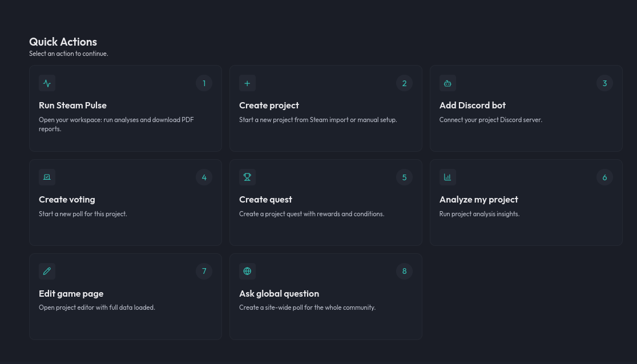Viewport: 637px width, 364px height.
Task: Open the Create project action
Action: coord(325,108)
